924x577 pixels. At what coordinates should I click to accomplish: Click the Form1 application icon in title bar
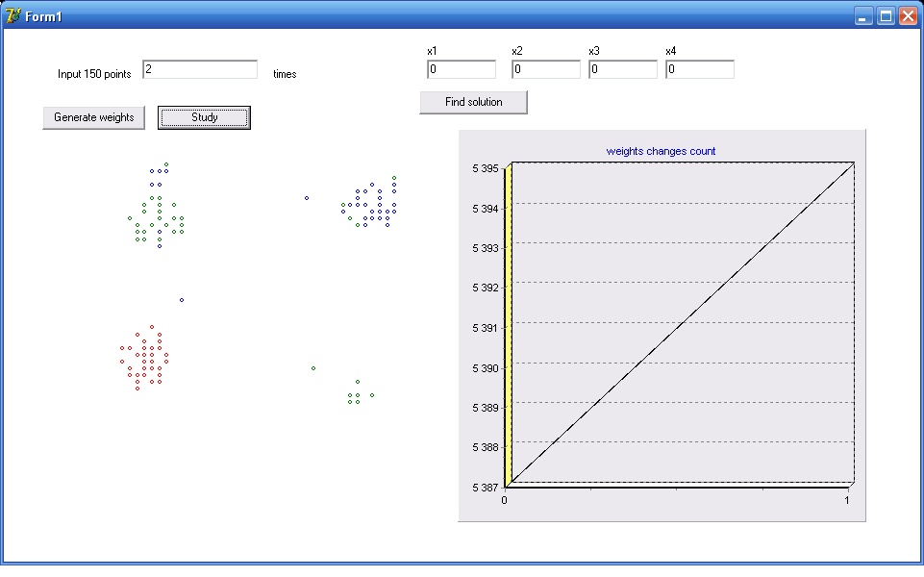[12, 15]
